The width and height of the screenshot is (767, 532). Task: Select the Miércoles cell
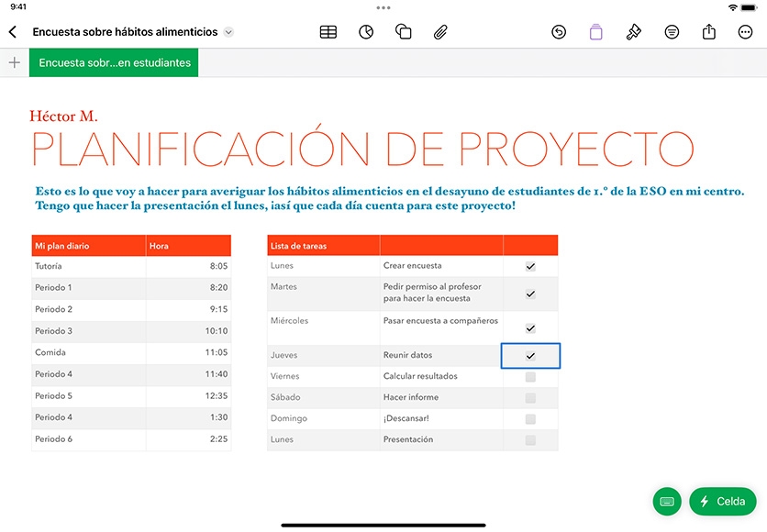point(323,327)
